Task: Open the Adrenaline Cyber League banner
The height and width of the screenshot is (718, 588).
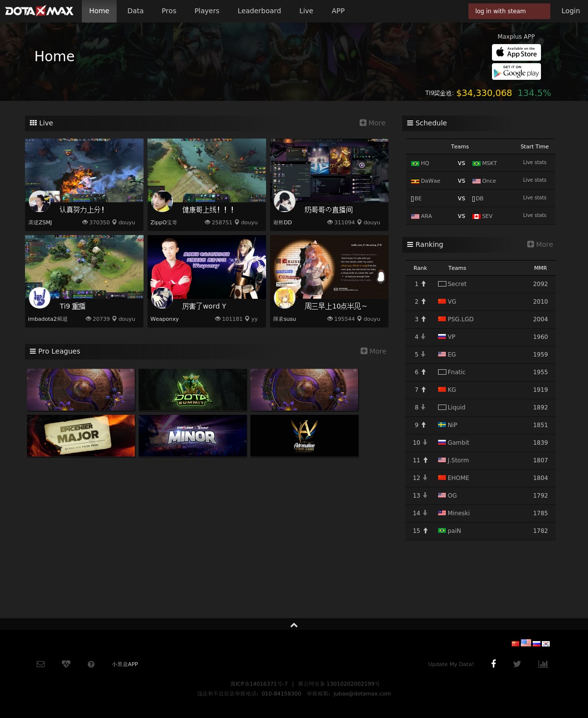Action: click(x=304, y=436)
